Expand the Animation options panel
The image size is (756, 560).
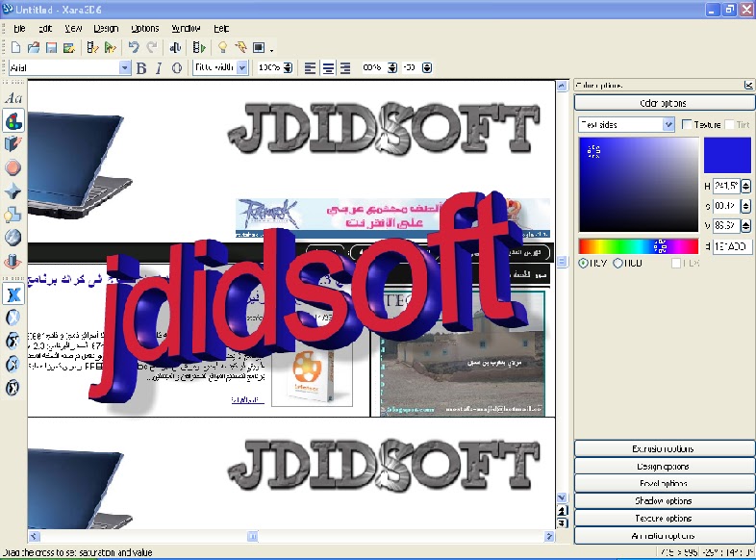(664, 535)
